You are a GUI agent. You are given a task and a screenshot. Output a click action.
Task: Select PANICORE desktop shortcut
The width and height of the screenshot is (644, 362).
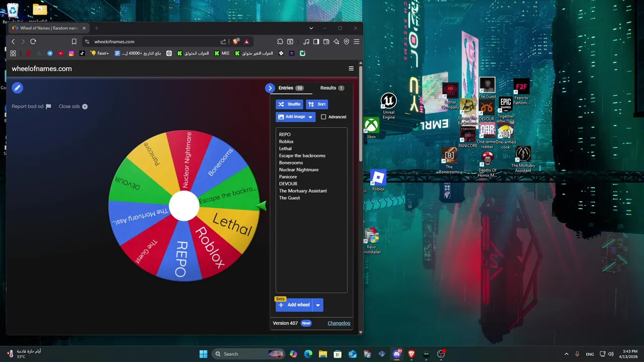468,137
